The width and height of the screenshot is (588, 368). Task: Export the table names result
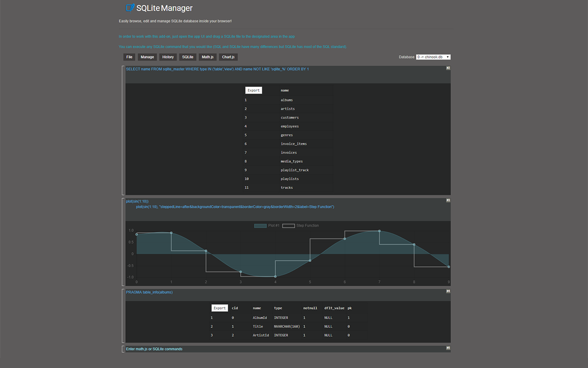pos(254,90)
